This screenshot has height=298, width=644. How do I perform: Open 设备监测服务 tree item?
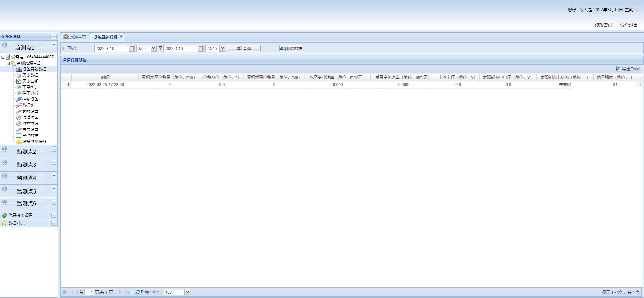point(34,142)
